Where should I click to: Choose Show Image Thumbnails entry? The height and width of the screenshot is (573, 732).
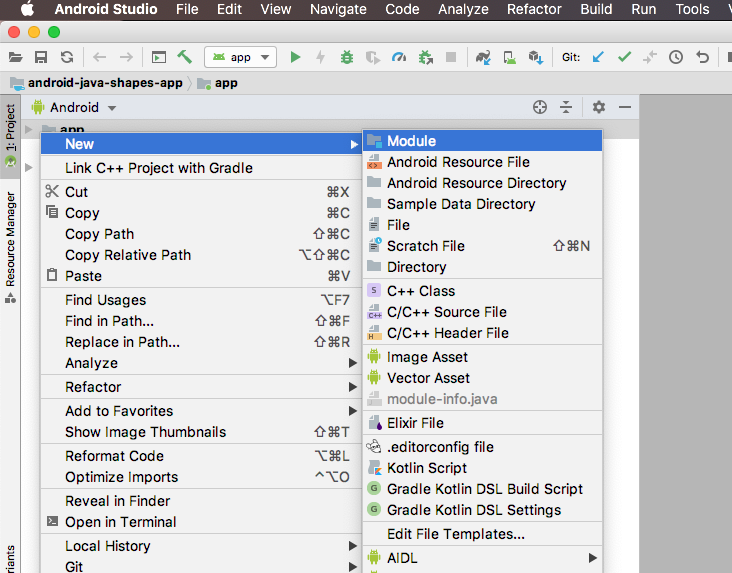[x=201, y=432]
